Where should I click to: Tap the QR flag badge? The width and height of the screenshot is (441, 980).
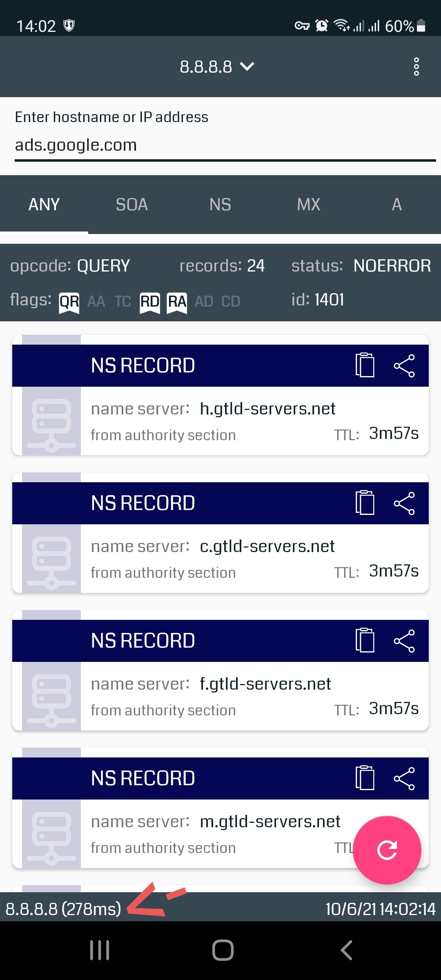coord(69,303)
